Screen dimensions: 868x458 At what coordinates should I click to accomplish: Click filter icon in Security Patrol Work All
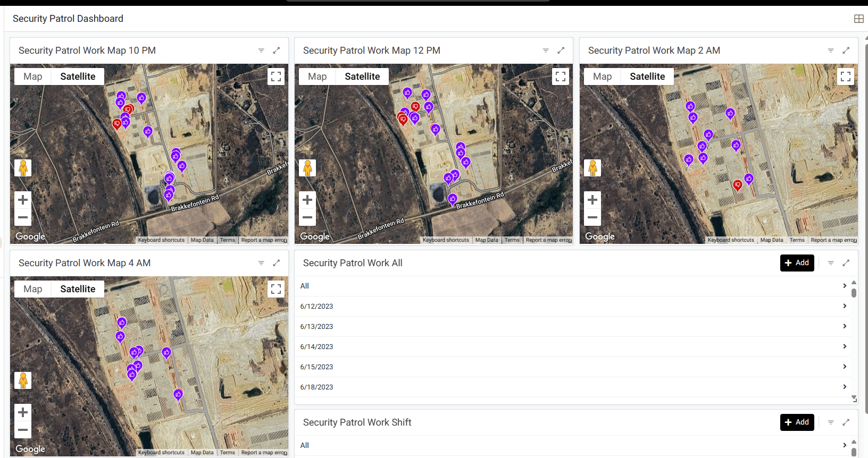pyautogui.click(x=831, y=263)
